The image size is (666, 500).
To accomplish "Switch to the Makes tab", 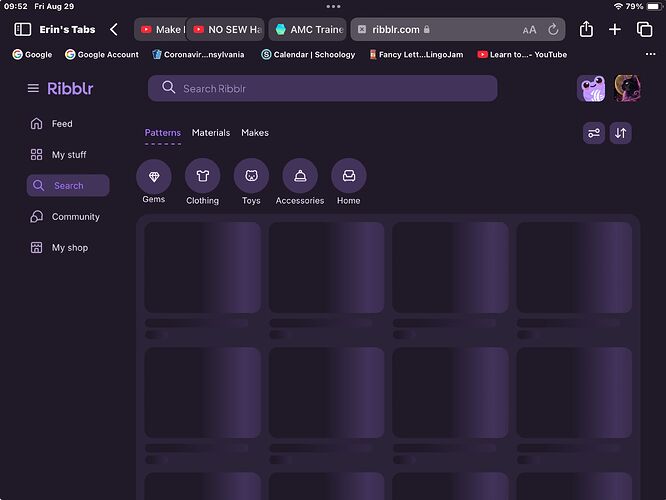I will click(255, 133).
